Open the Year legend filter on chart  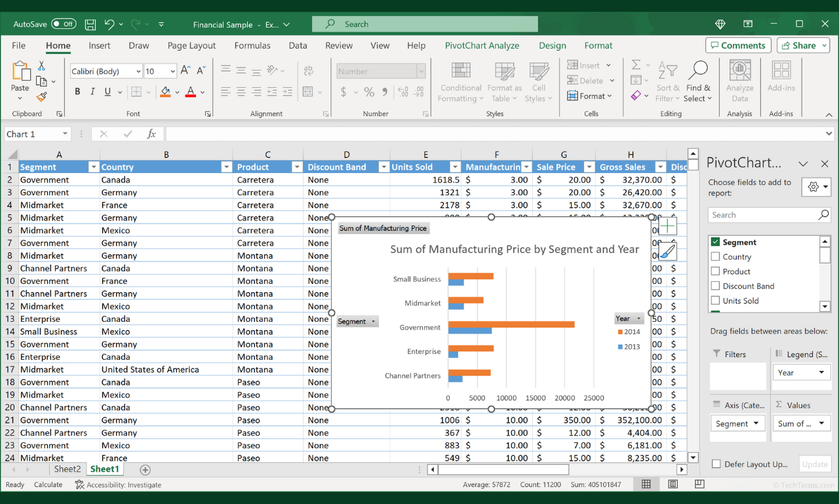[629, 319]
